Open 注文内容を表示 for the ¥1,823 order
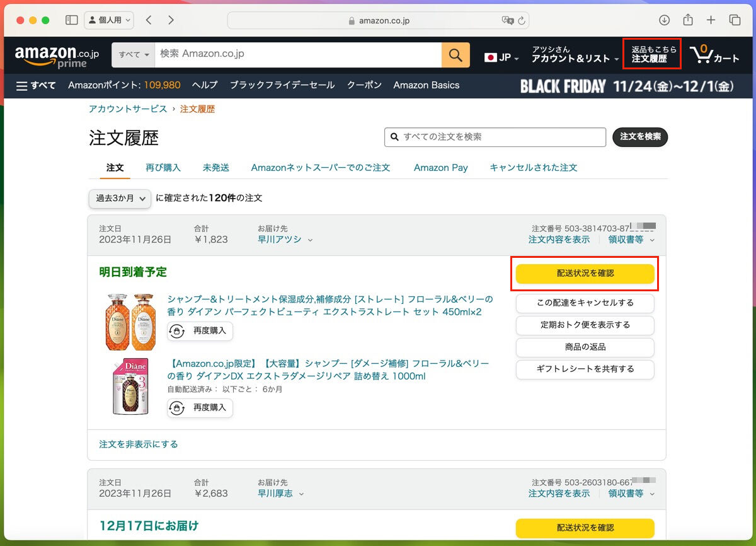756x546 pixels. [x=559, y=240]
